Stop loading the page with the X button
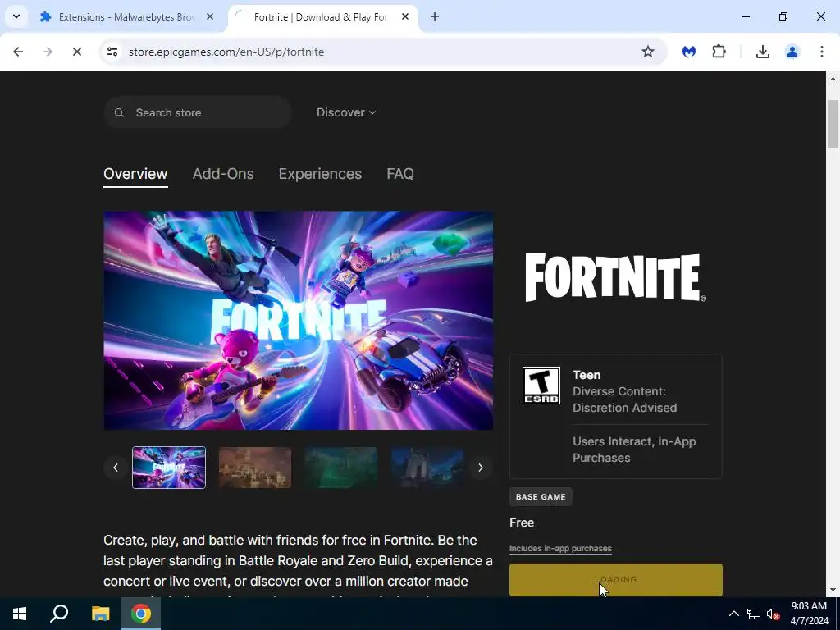 pos(76,52)
